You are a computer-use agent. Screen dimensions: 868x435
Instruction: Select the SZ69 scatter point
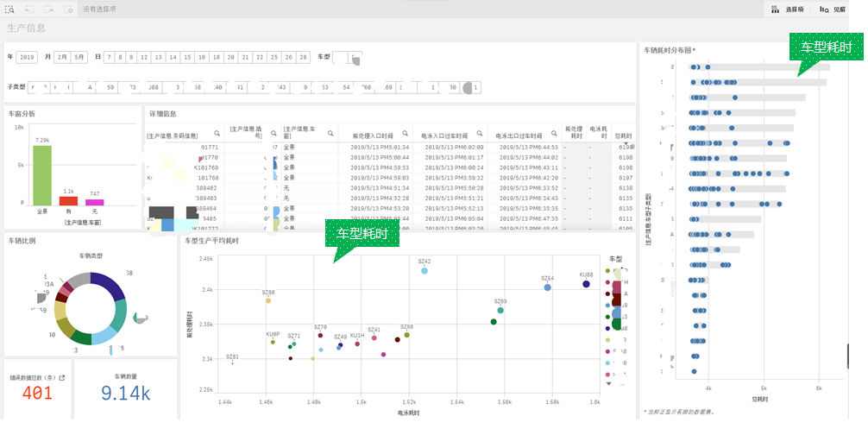[500, 311]
